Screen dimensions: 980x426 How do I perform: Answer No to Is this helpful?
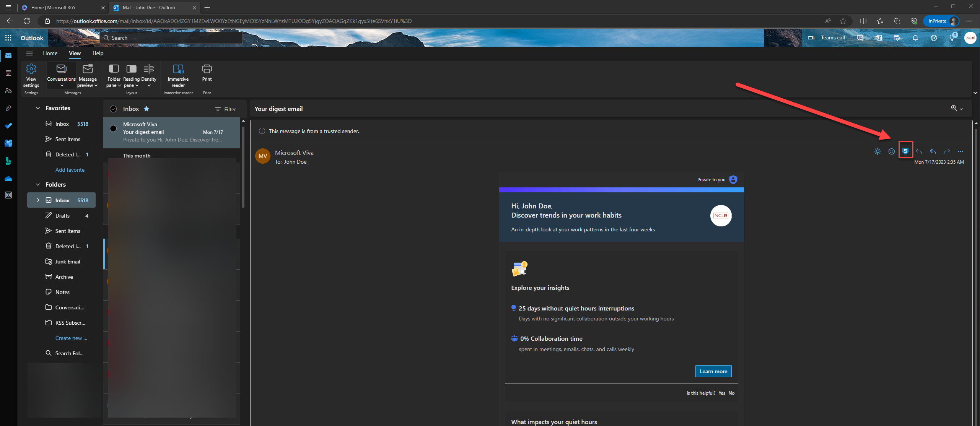pyautogui.click(x=731, y=393)
